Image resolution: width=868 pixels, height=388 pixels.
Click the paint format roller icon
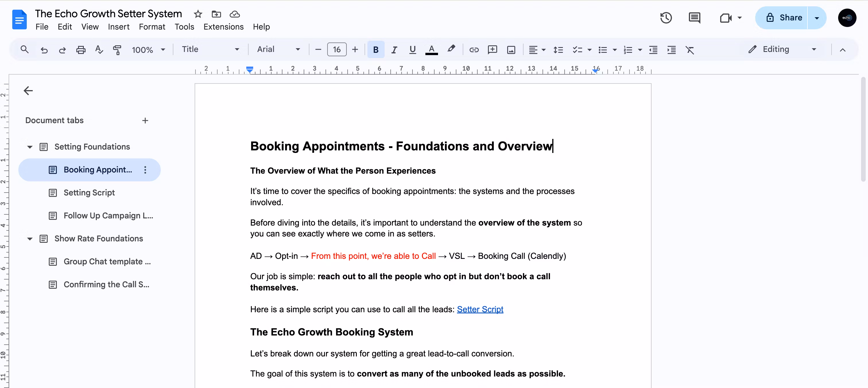(117, 50)
